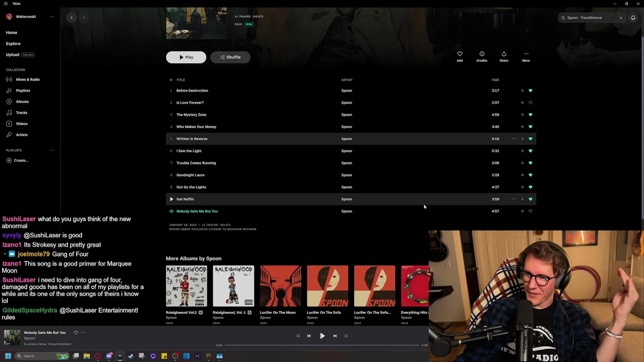Open Mixes & Radio collection
The width and height of the screenshot is (644, 362).
pos(23,79)
